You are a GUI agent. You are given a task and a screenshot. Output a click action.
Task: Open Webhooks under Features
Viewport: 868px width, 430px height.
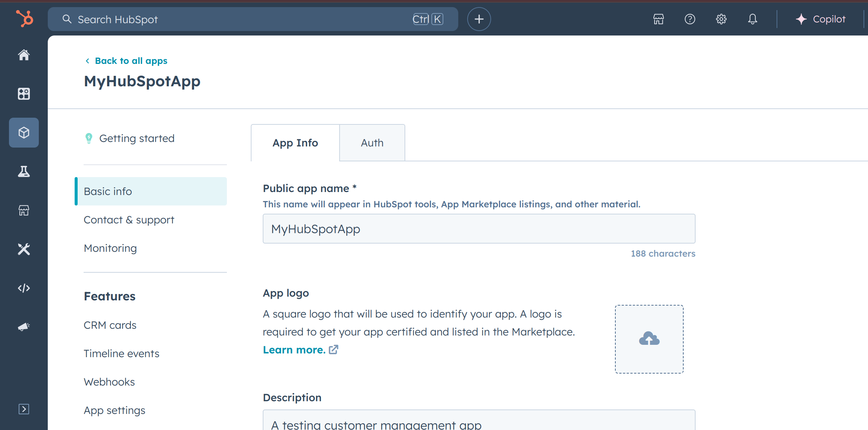[x=109, y=382]
